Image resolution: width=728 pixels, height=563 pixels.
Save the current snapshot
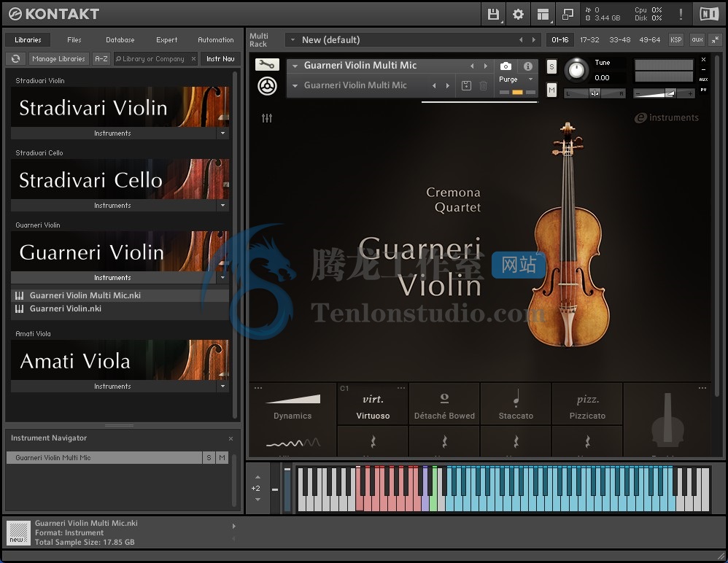click(467, 85)
